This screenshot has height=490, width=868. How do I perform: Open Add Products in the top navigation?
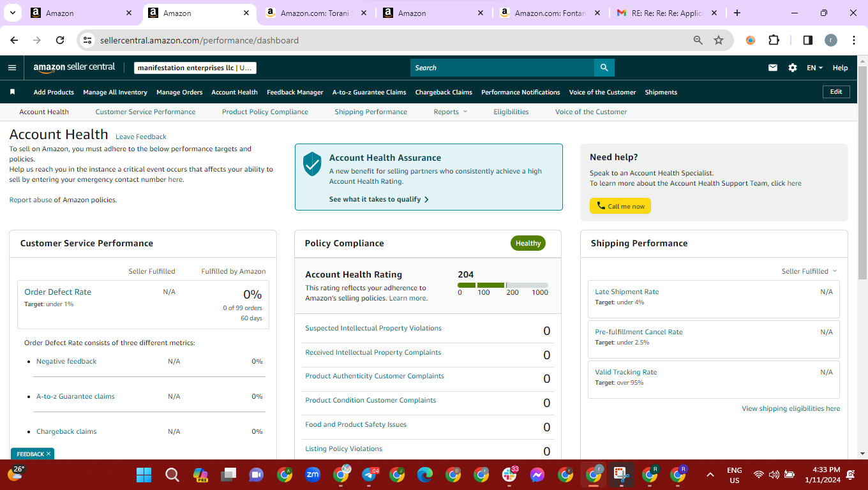coord(54,93)
